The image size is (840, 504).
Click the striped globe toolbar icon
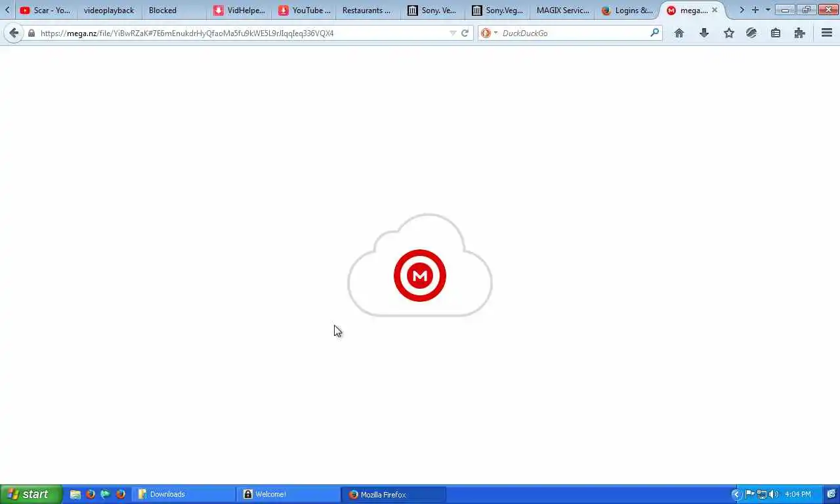click(x=751, y=33)
